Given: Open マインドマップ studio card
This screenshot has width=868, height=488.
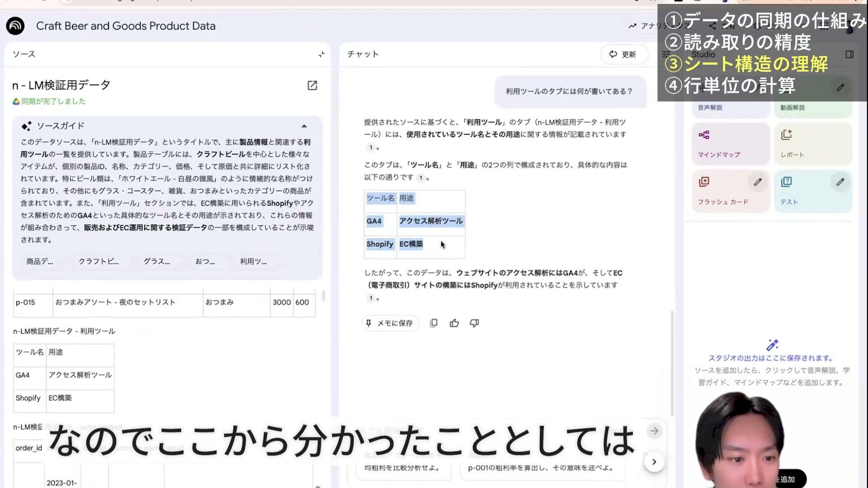Looking at the screenshot, I should (731, 144).
